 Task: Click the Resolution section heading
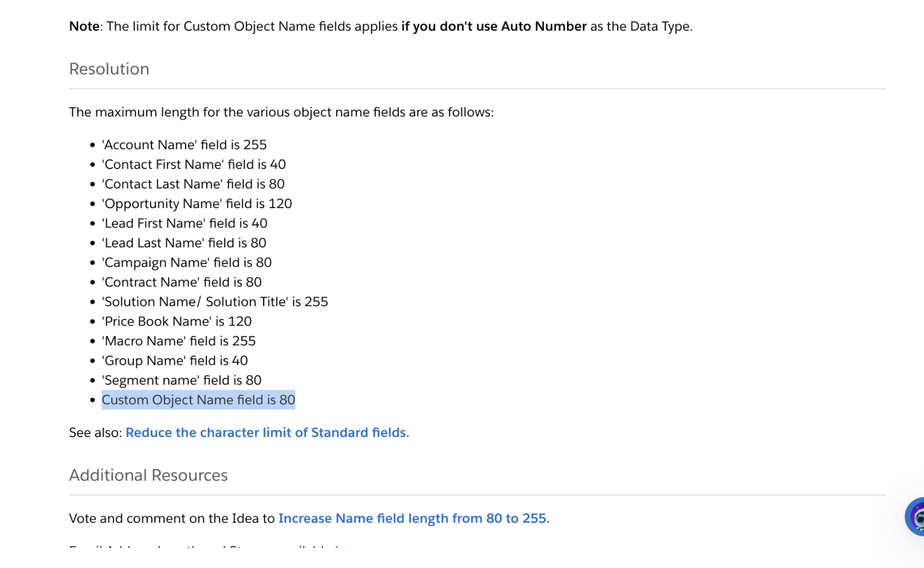109,69
